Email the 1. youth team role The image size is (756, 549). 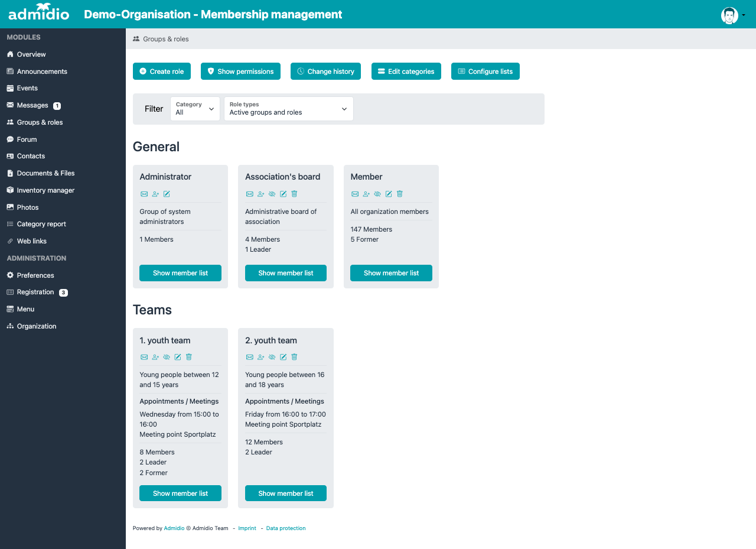click(144, 357)
